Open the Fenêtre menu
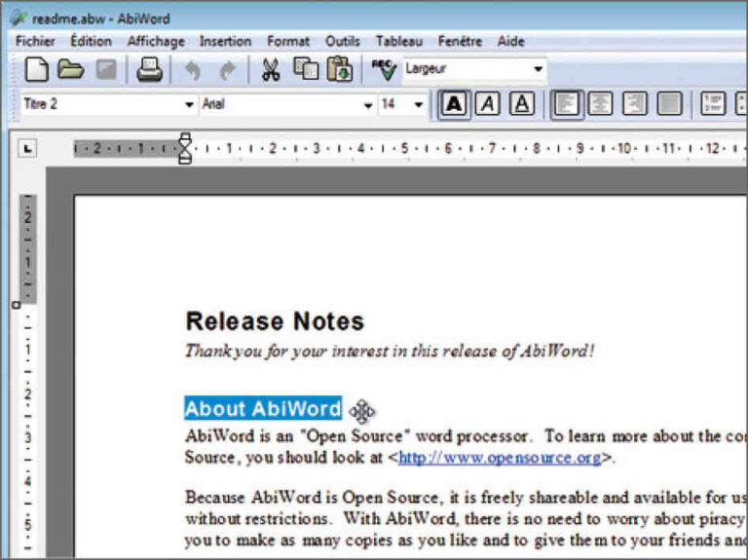Image resolution: width=748 pixels, height=560 pixels. 460,42
